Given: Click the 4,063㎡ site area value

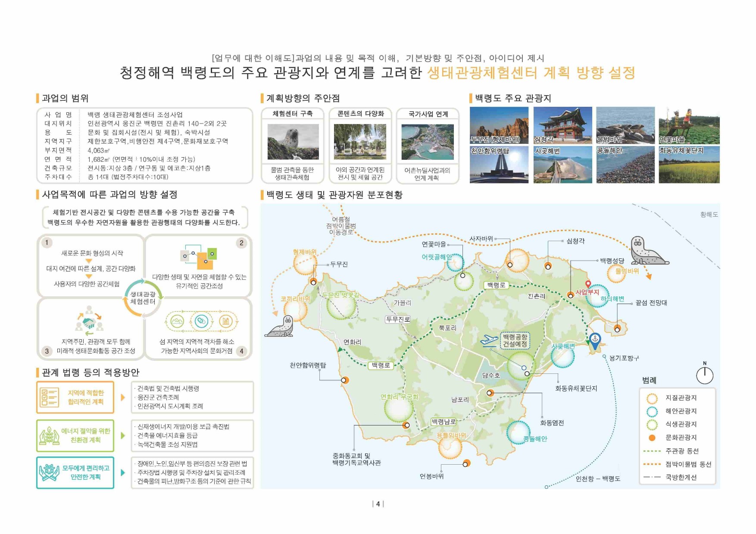Looking at the screenshot, I should 99,150.
